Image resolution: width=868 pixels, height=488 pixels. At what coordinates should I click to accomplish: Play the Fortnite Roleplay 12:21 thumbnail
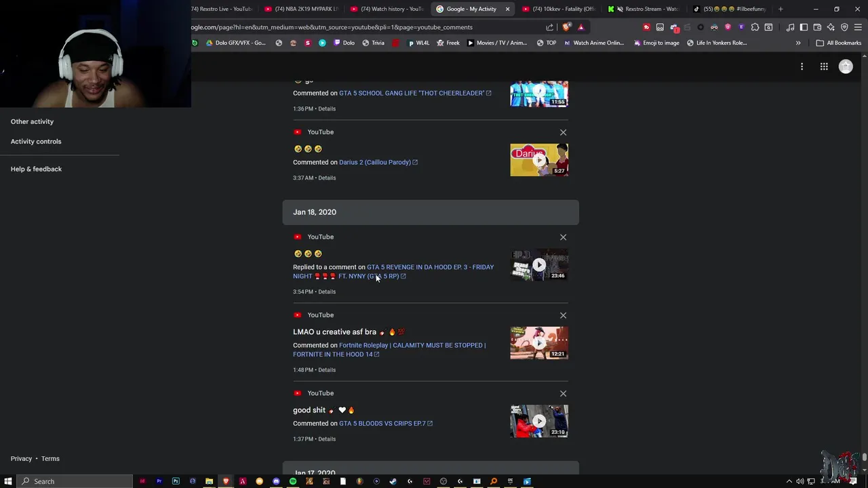click(x=539, y=343)
